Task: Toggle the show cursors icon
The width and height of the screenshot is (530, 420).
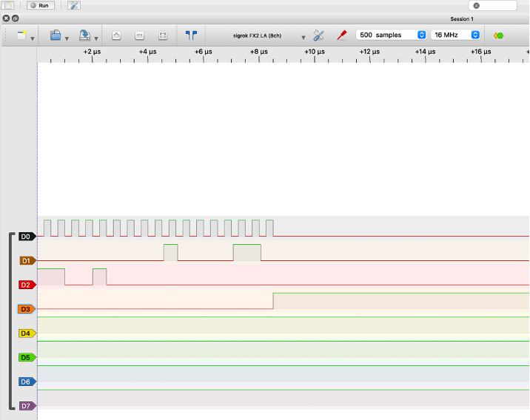Action: coord(191,35)
